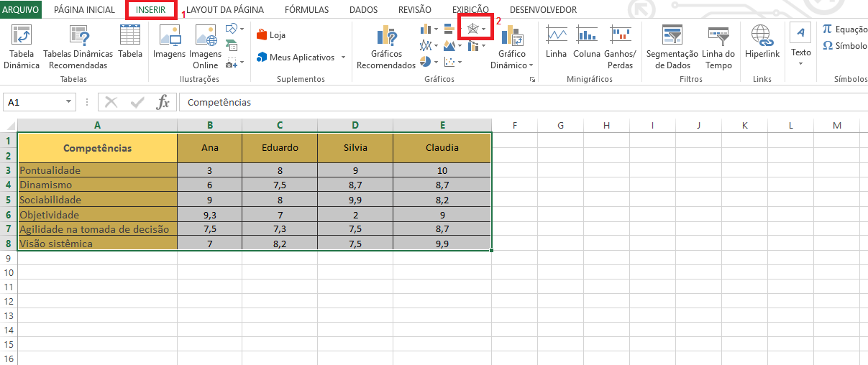Select the radar chart icon
868x365 pixels.
pos(472,29)
